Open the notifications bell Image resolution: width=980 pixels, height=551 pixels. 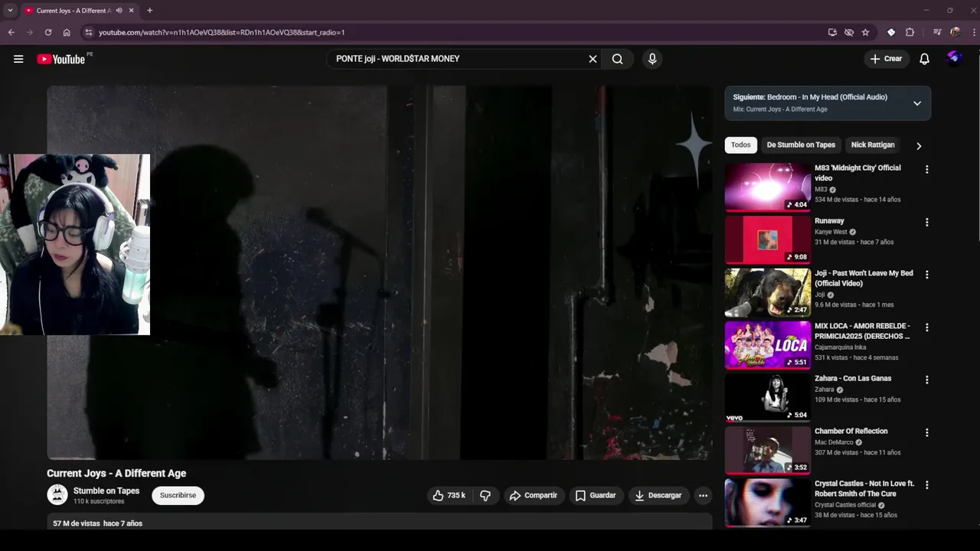pos(924,59)
